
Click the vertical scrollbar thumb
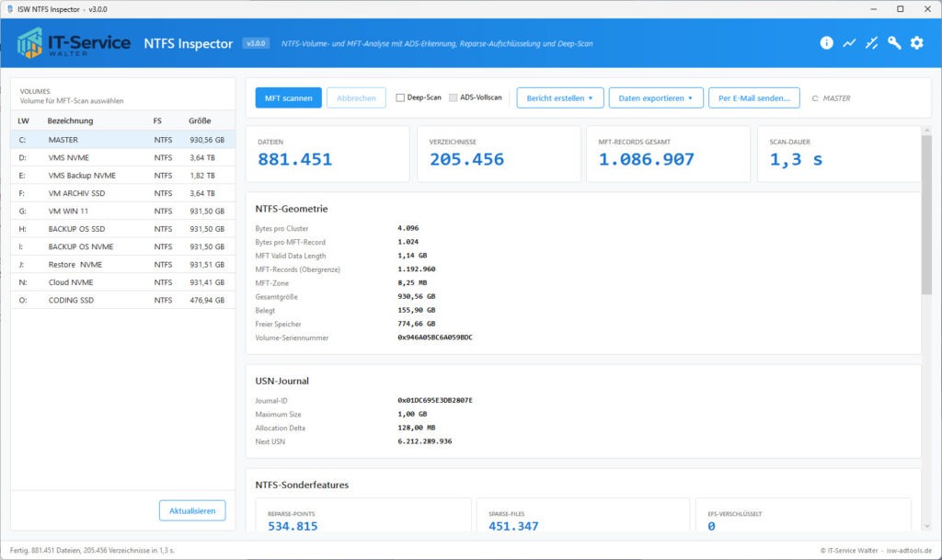click(x=927, y=215)
